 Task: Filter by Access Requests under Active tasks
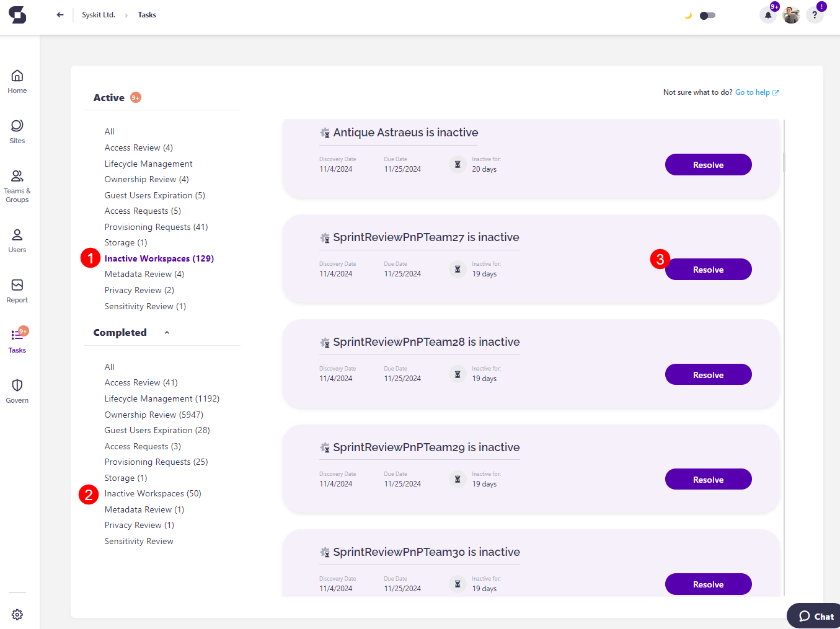(142, 211)
